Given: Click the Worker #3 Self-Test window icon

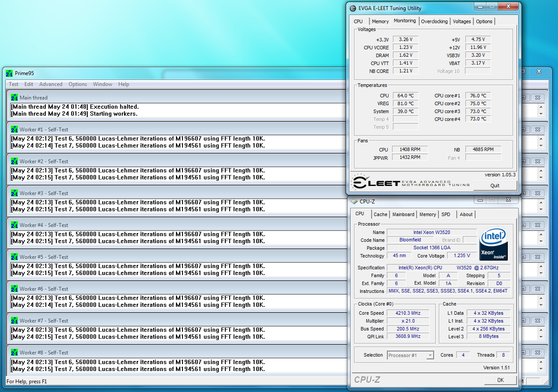Looking at the screenshot, I should (x=14, y=193).
